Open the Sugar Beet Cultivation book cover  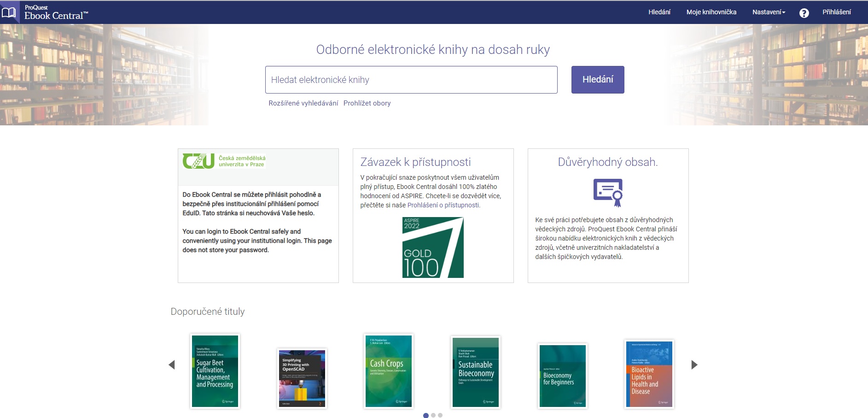pos(215,371)
